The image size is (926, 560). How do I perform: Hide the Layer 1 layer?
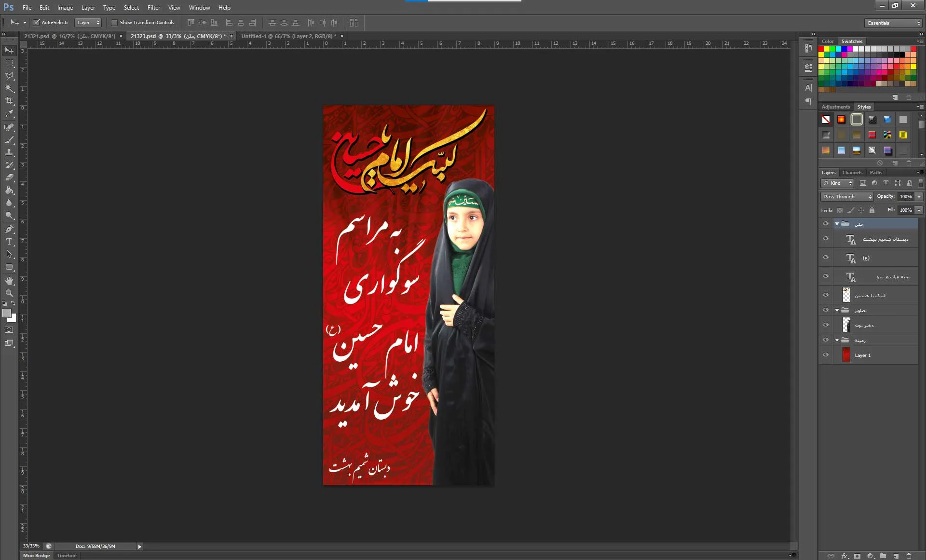tap(826, 355)
